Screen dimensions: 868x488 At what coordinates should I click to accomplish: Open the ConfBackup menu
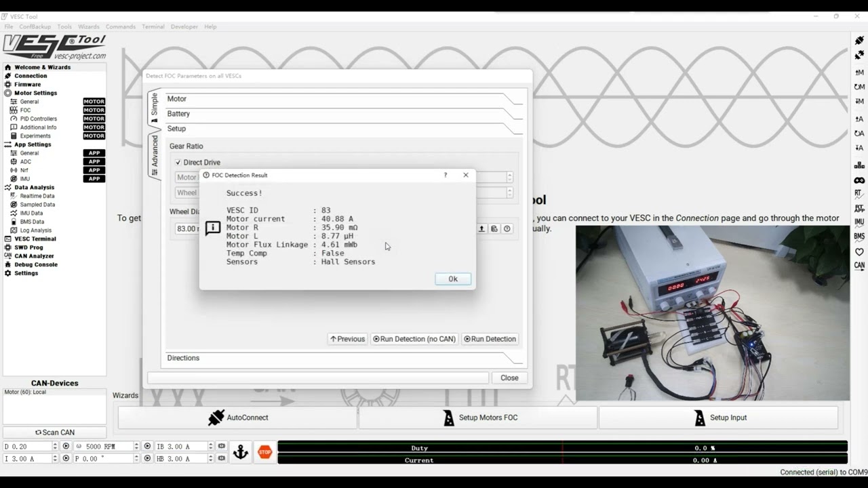coord(35,26)
